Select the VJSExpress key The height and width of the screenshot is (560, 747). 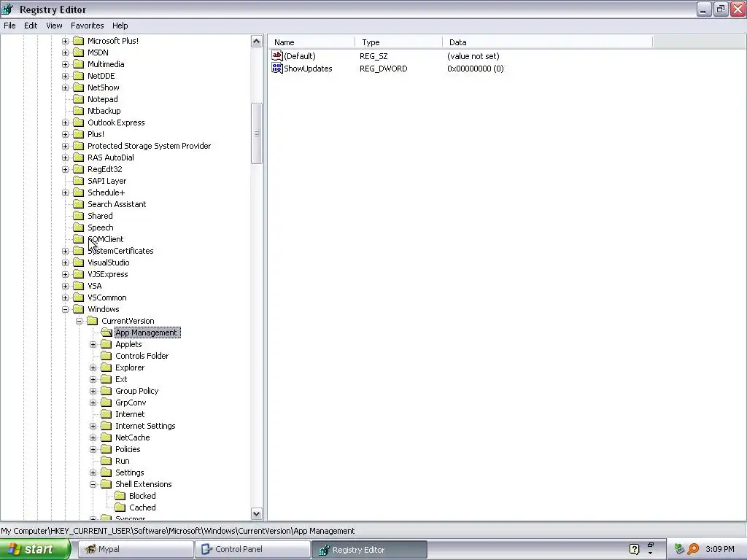pos(108,274)
